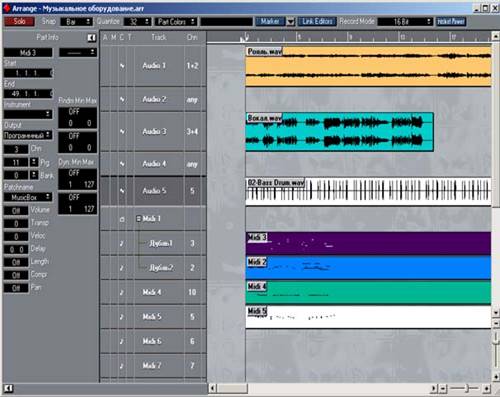Toggle the Volume Off field

[x=16, y=211]
